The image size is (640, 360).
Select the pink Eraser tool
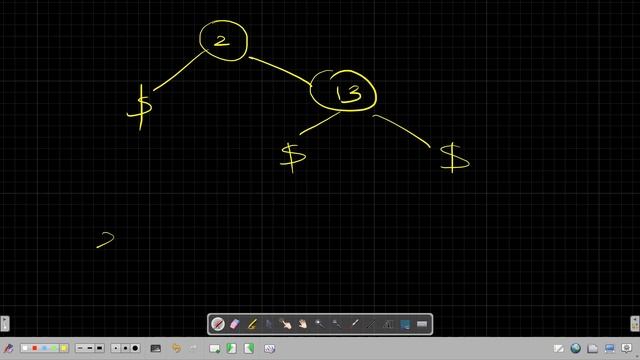[x=235, y=324]
